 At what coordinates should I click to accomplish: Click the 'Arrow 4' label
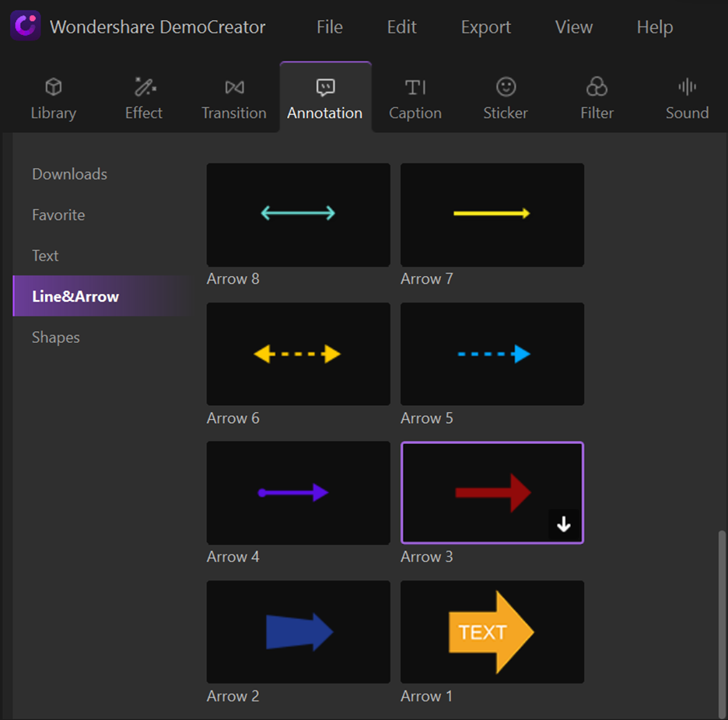(233, 557)
